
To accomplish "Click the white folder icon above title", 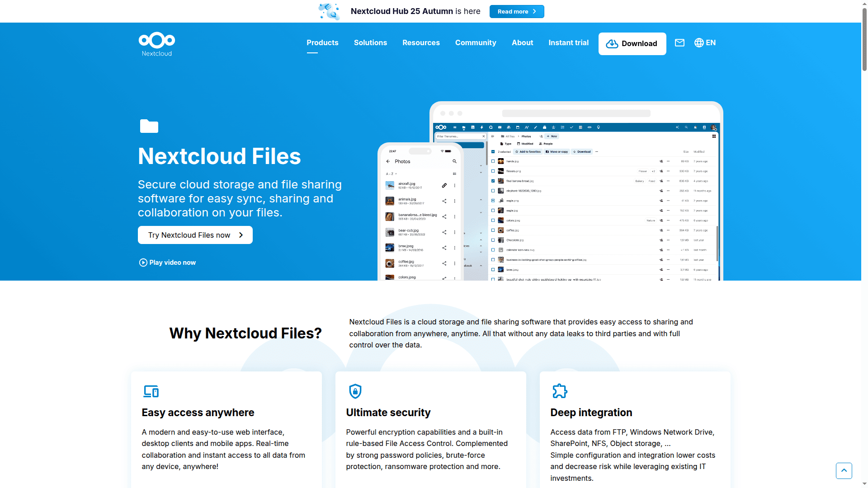I will (x=149, y=126).
